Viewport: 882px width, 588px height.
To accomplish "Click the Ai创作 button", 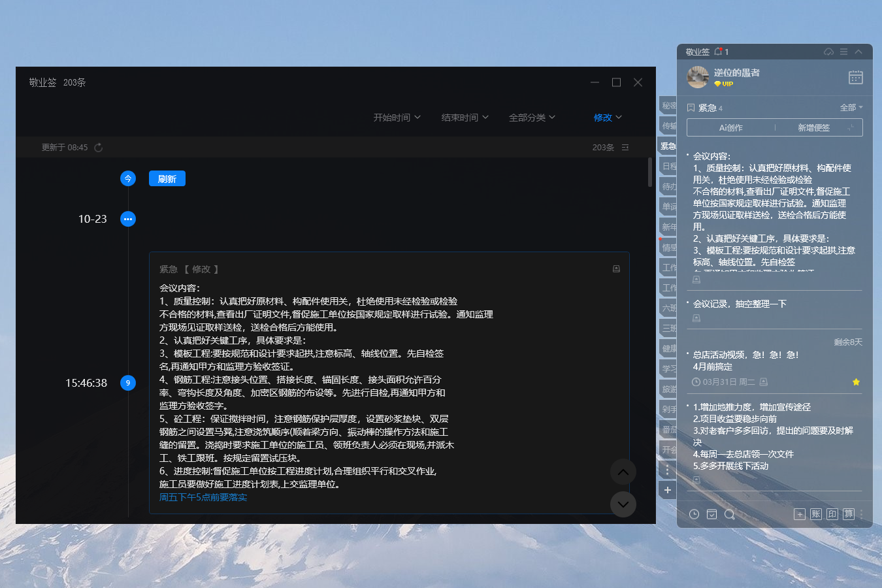I will click(x=730, y=128).
